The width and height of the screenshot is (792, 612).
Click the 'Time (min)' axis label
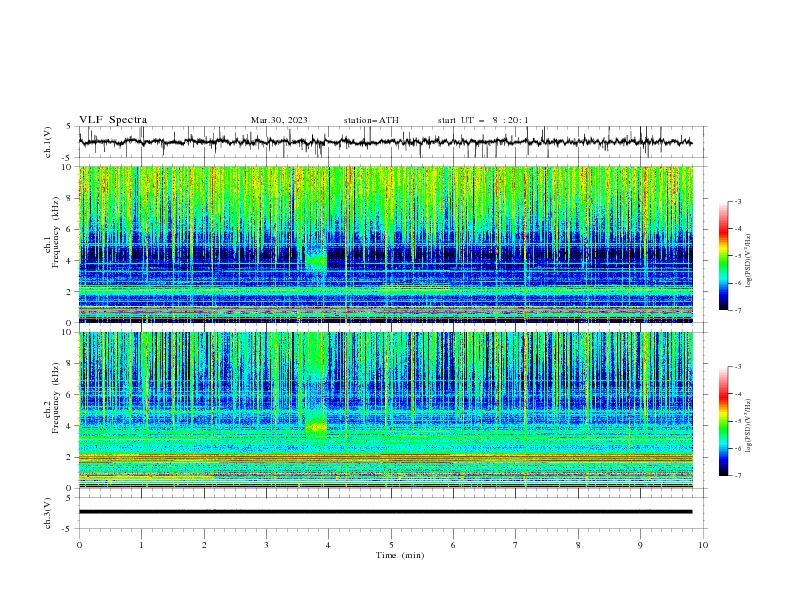point(400,555)
